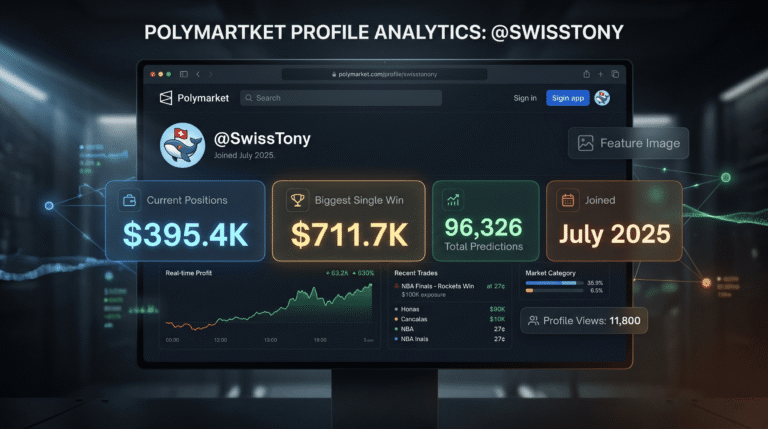Go back with the browser back arrow
This screenshot has width=768, height=429.
click(x=198, y=74)
